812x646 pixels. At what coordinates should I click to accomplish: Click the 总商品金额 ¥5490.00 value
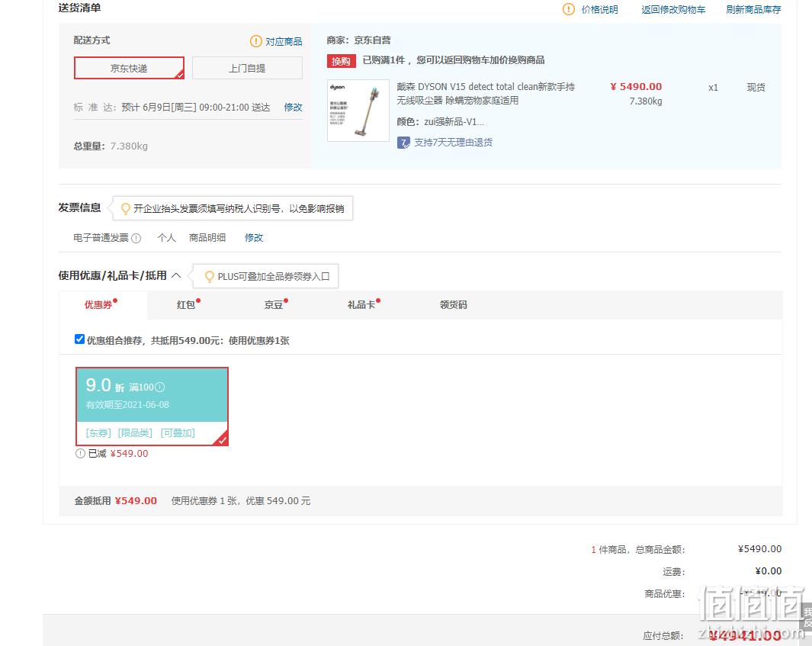759,548
